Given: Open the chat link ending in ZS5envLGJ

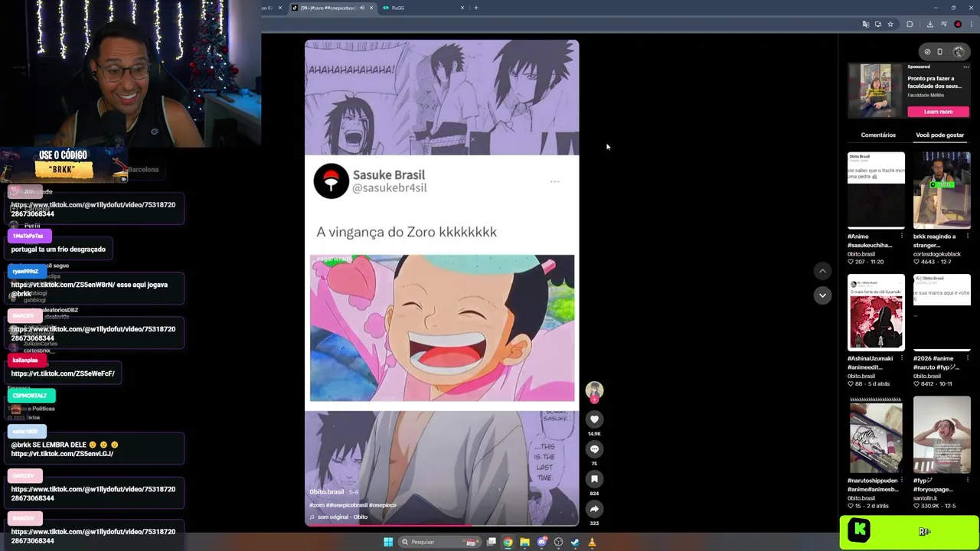Looking at the screenshot, I should [62, 454].
